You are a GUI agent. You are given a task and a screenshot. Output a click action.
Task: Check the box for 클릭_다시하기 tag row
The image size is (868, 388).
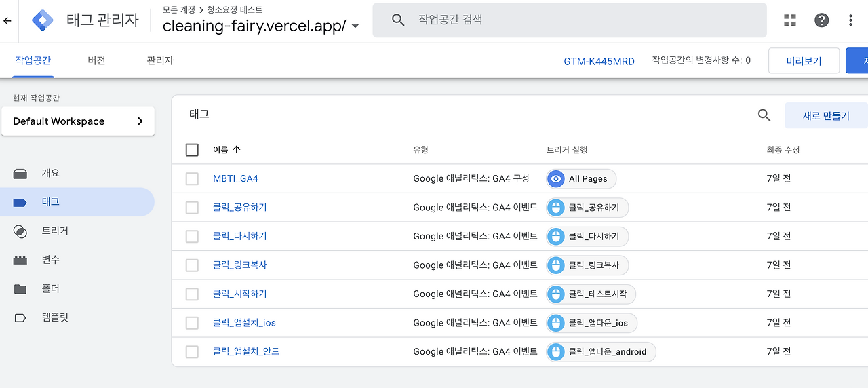pyautogui.click(x=192, y=237)
